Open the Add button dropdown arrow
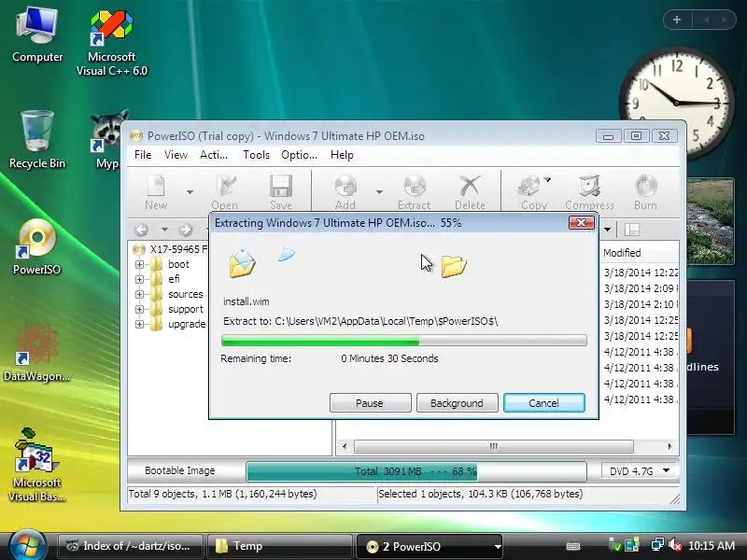This screenshot has width=747, height=560. tap(379, 192)
